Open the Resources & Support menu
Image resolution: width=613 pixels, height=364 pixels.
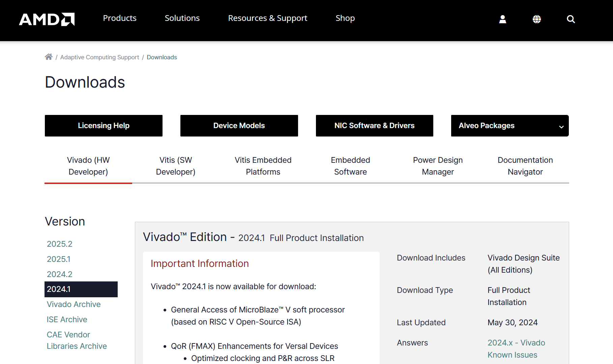pos(268,18)
